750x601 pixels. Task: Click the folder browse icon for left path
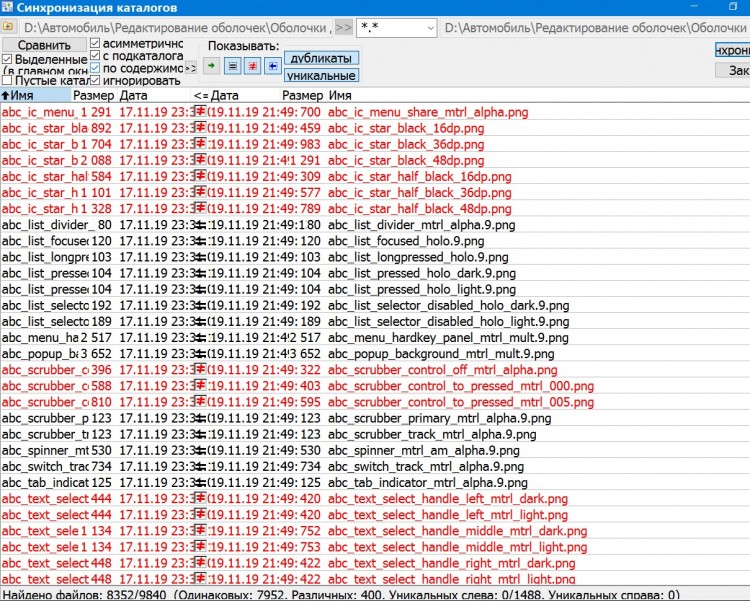10,27
